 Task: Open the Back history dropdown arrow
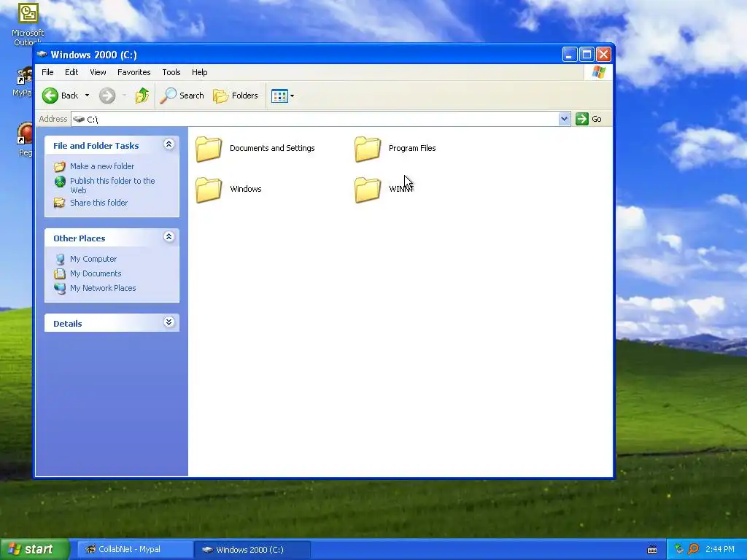(88, 96)
